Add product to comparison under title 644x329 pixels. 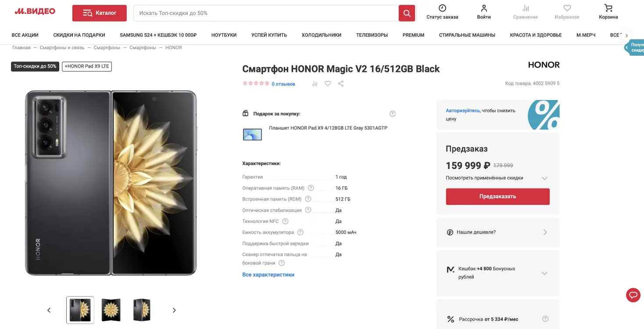click(315, 83)
